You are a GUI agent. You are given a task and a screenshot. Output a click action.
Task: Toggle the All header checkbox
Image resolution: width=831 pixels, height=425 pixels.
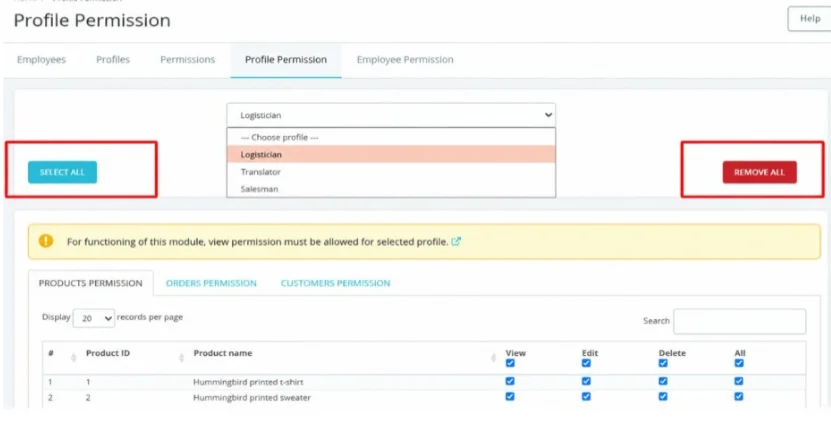tap(739, 363)
